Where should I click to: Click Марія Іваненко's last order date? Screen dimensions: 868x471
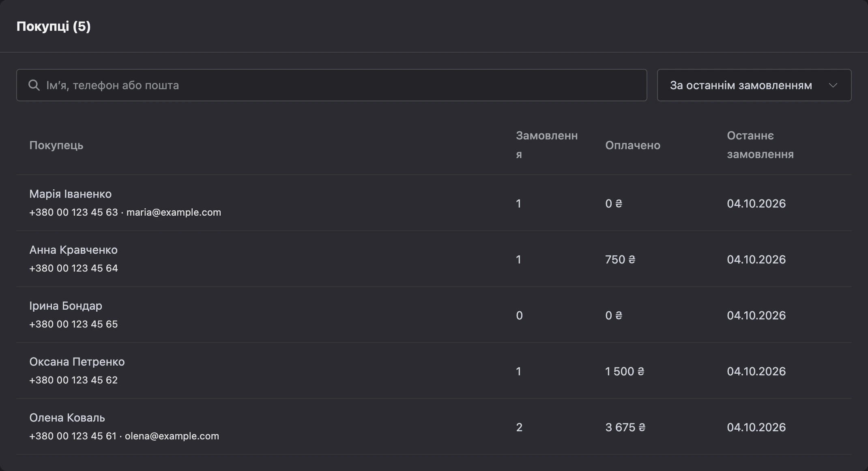(756, 203)
